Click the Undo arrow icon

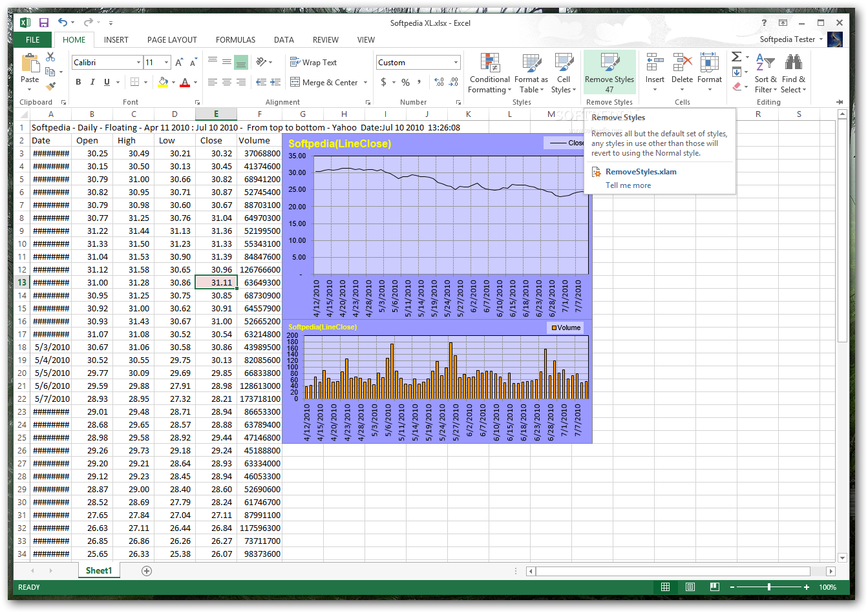click(x=62, y=23)
